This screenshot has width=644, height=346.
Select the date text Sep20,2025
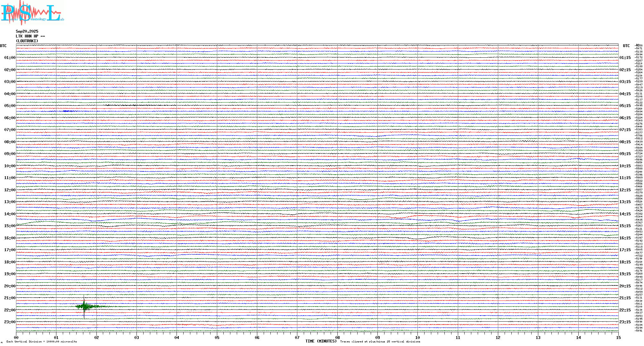(x=27, y=31)
